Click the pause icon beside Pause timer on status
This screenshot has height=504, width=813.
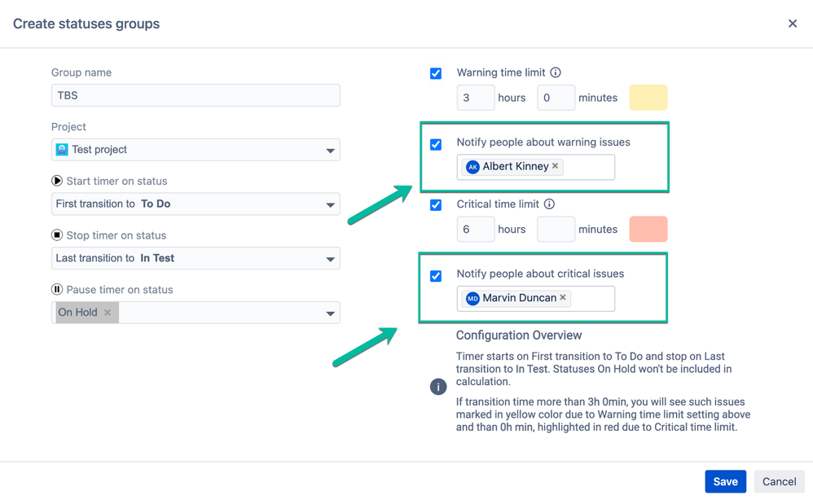[x=56, y=289]
